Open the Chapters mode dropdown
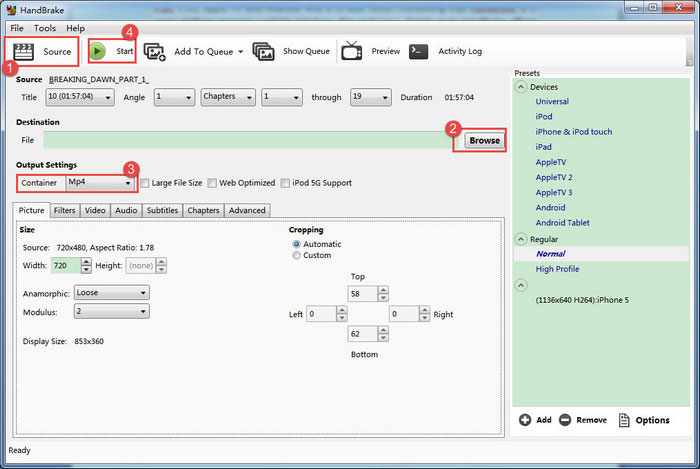Image resolution: width=700 pixels, height=469 pixels. coord(228,97)
